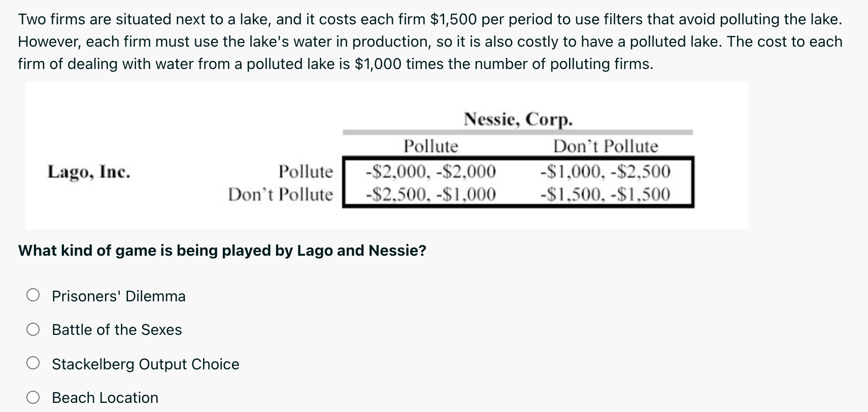This screenshot has height=412, width=868.
Task: Click the Prisoners' Dilemma answer label
Action: (x=118, y=296)
